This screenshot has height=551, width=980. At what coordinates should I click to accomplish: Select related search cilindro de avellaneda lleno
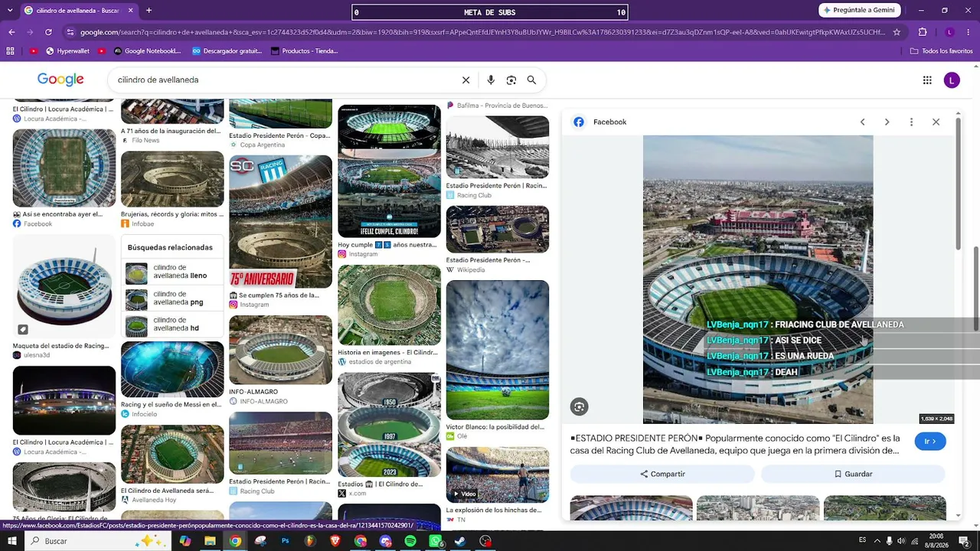point(173,272)
